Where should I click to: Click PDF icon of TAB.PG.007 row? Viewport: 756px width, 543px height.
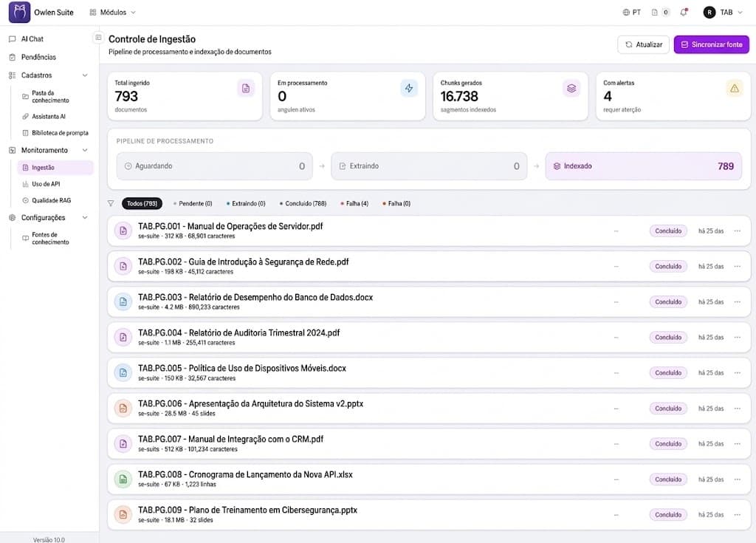point(123,443)
